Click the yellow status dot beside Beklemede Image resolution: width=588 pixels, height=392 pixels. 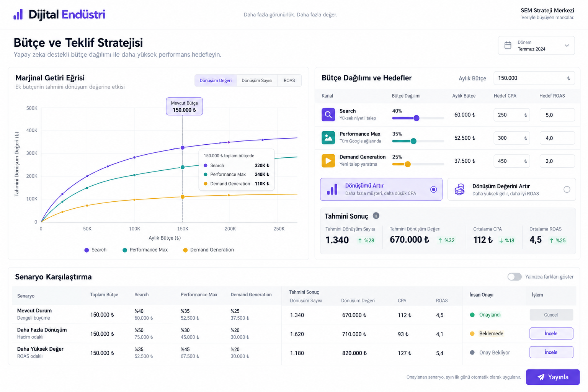click(x=472, y=333)
